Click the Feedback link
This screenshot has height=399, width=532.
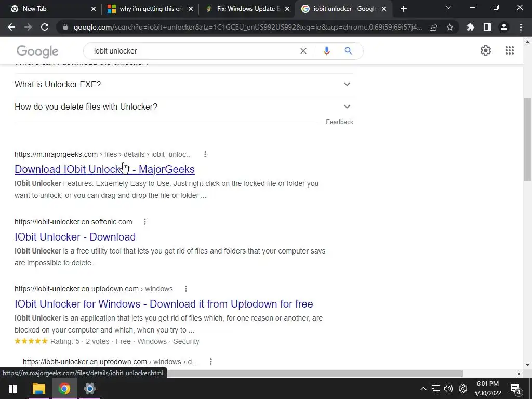[x=340, y=122]
